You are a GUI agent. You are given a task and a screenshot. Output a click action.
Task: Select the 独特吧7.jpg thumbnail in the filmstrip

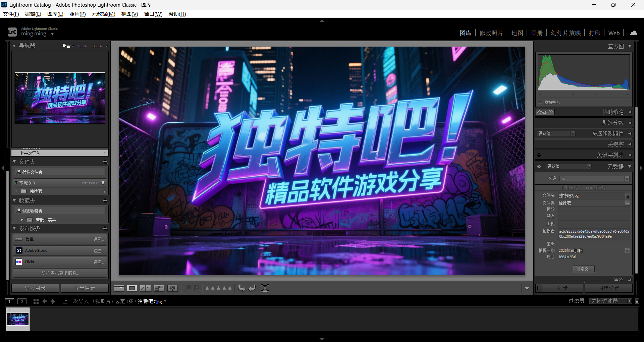pos(17,319)
